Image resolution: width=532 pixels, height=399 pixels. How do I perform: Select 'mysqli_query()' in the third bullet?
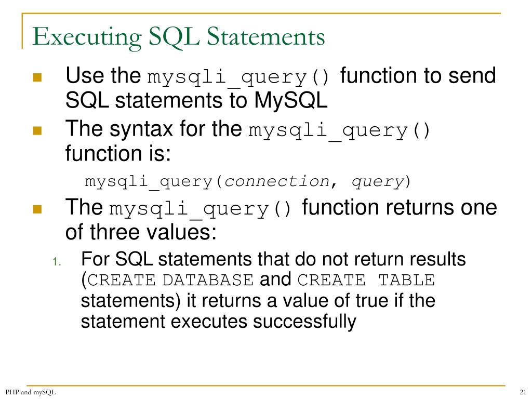[x=201, y=209]
